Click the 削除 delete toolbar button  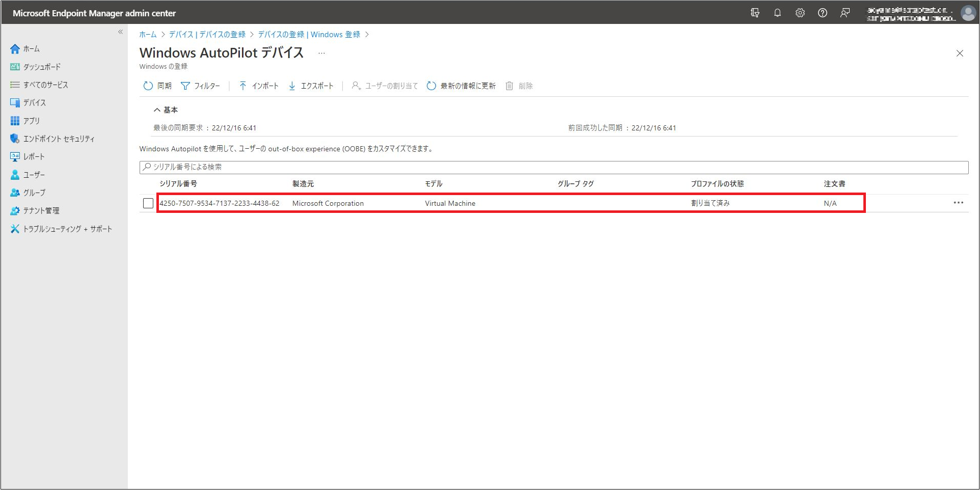[x=519, y=86]
